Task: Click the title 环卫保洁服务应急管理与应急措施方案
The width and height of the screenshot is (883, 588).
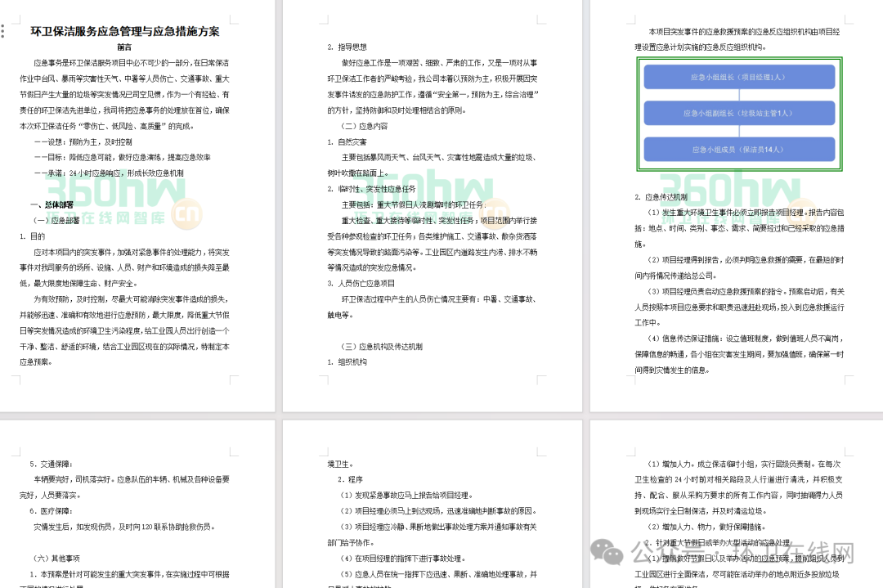Action: [x=125, y=32]
